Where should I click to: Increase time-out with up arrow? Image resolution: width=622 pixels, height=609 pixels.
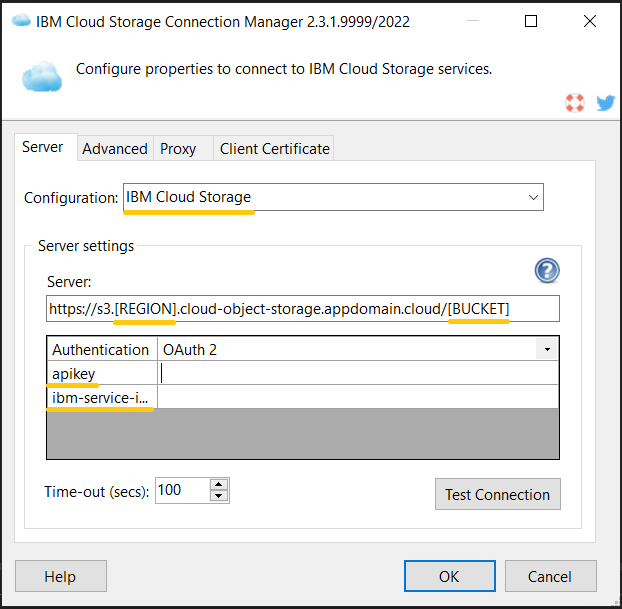point(219,484)
